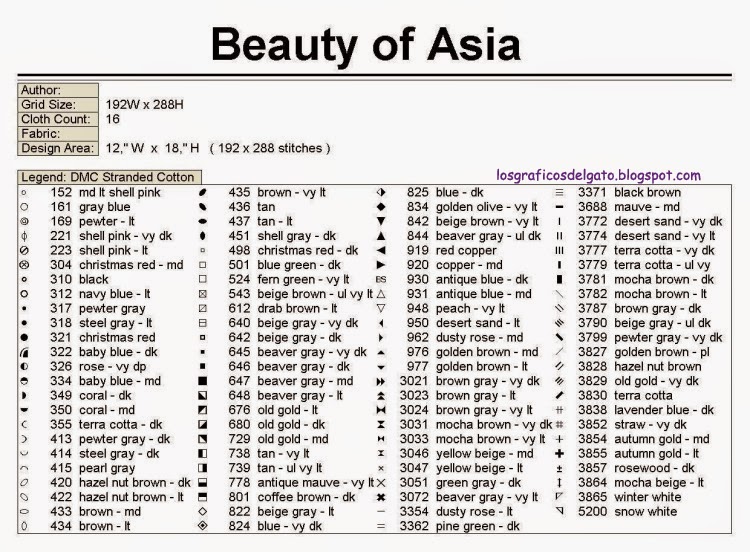The width and height of the screenshot is (750, 552).
Task: Click the 192 x 288 stitches text
Action: [x=270, y=148]
